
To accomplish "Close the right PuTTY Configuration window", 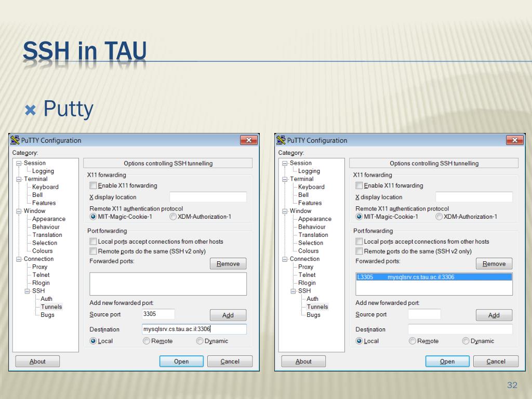I will 515,140.
